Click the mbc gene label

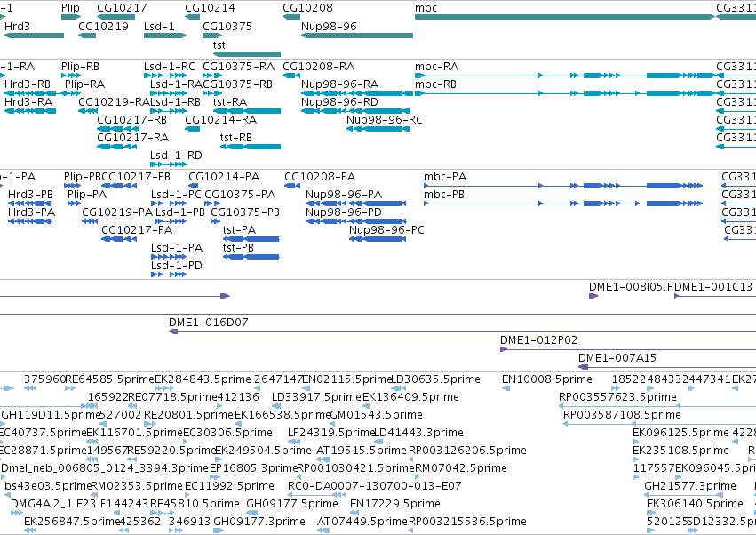click(426, 8)
